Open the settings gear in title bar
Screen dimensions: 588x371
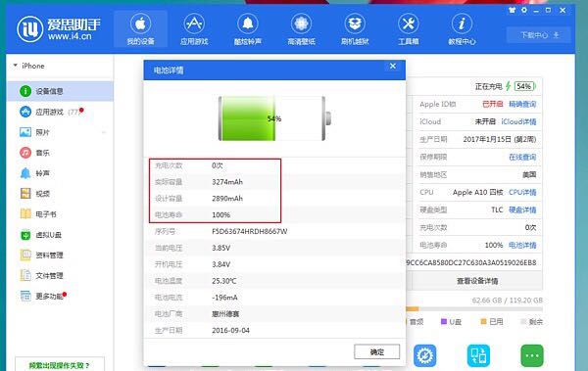[x=524, y=10]
